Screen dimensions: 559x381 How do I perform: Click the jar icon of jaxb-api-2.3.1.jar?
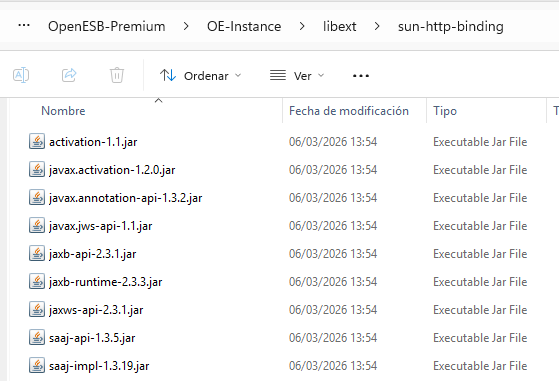click(x=37, y=253)
